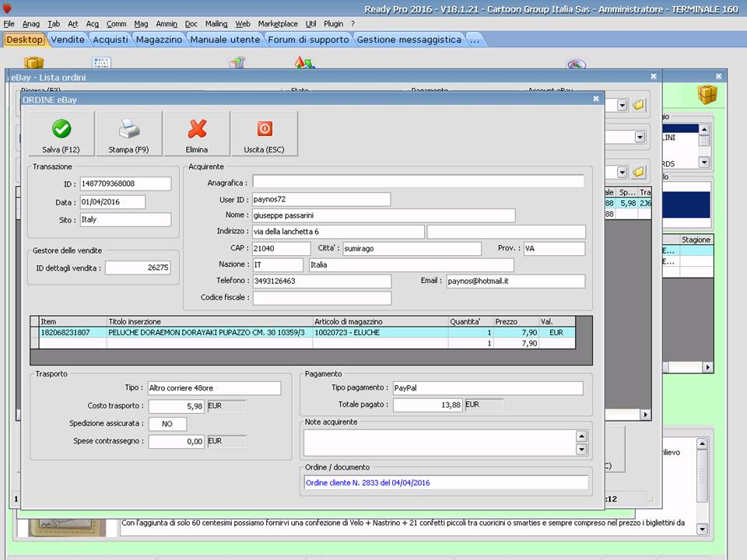Click the Telefono field

click(322, 281)
